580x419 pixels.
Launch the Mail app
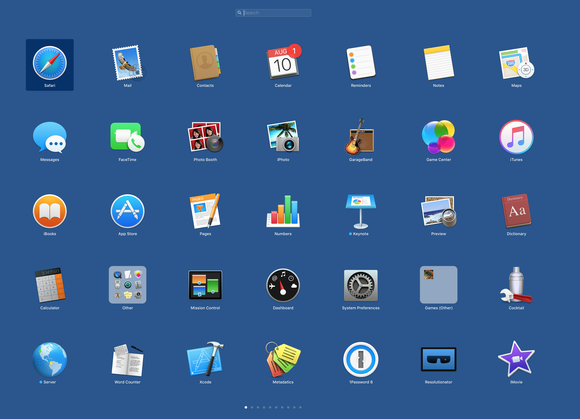click(x=128, y=63)
